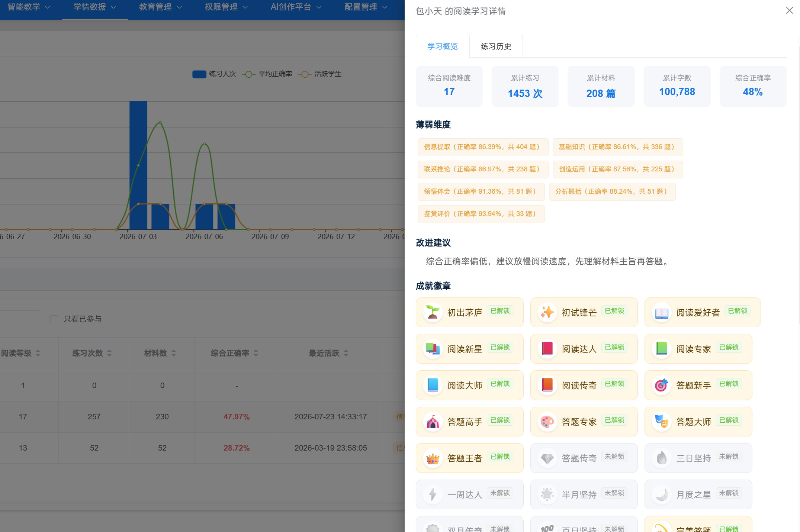Expand the 权限管理 menu
This screenshot has width=800, height=532.
[x=226, y=7]
